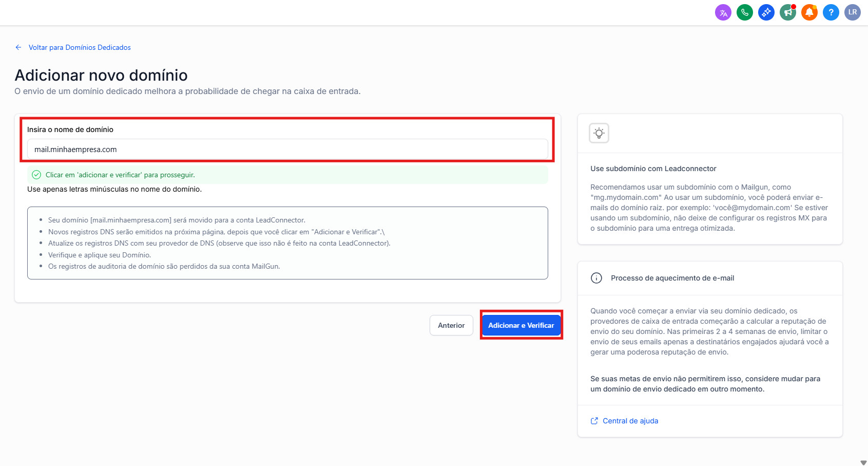
Task: Click the scroll down arrow at page bottom
Action: point(863,462)
